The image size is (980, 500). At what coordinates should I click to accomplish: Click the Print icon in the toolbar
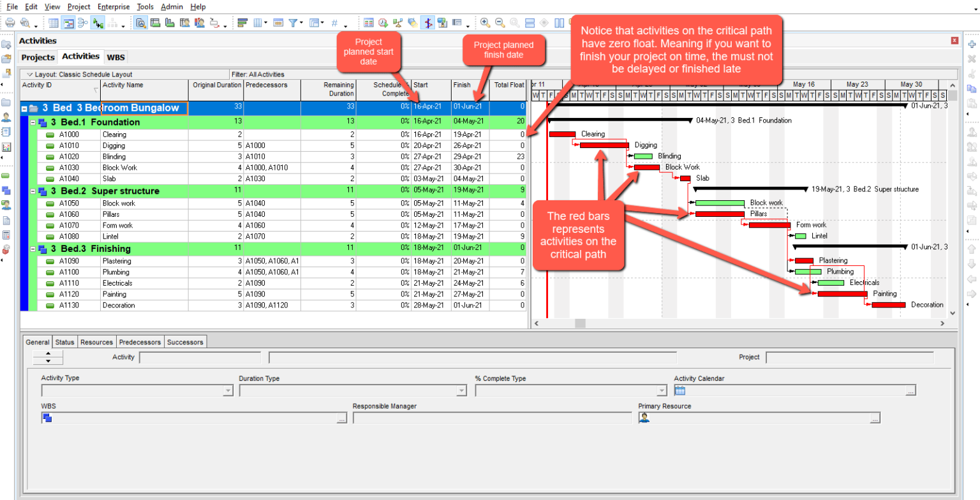point(10,23)
